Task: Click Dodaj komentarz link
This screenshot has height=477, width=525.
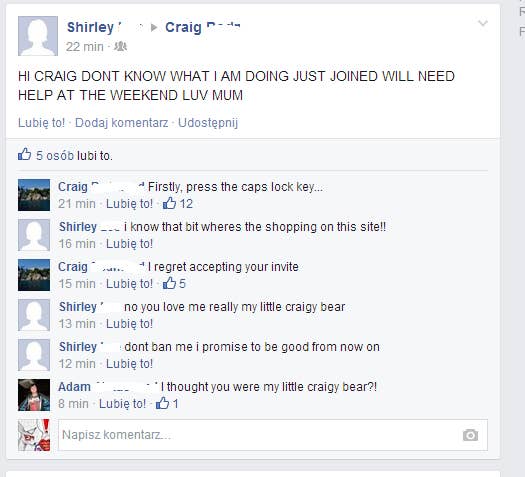Action: click(x=122, y=123)
